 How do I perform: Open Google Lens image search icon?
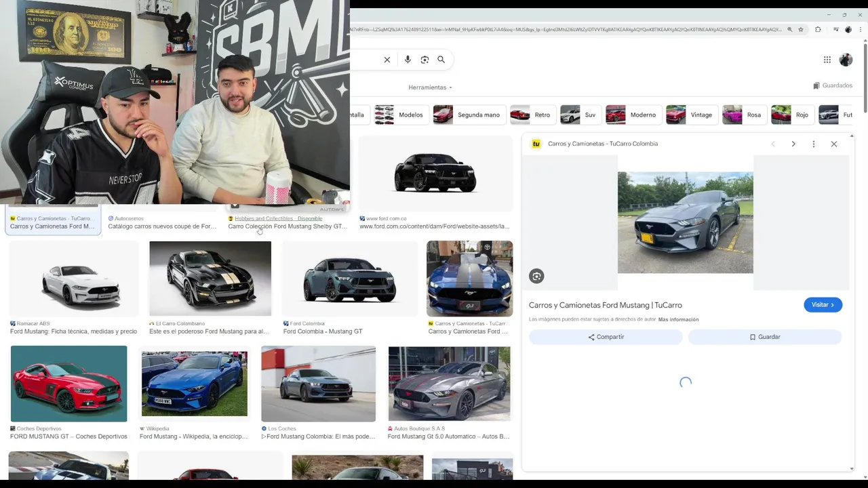(425, 60)
